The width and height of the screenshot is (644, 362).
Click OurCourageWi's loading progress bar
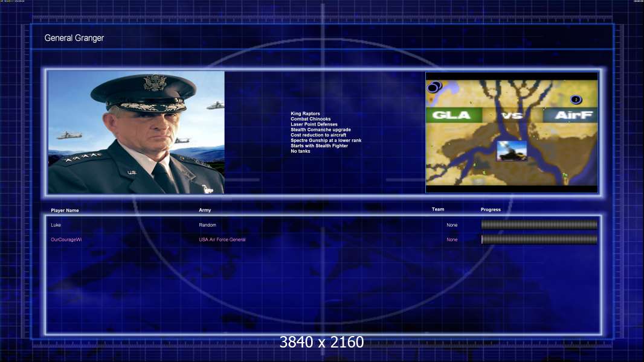(539, 240)
